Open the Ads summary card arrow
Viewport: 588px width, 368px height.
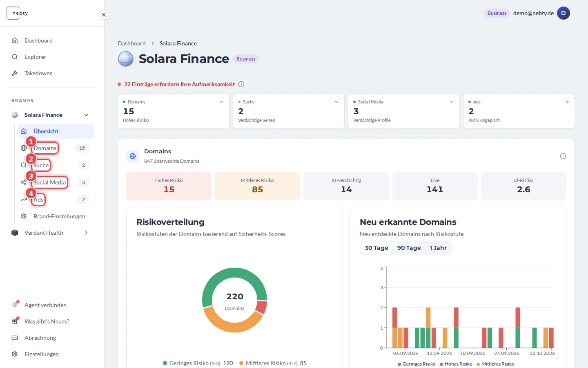click(x=567, y=102)
